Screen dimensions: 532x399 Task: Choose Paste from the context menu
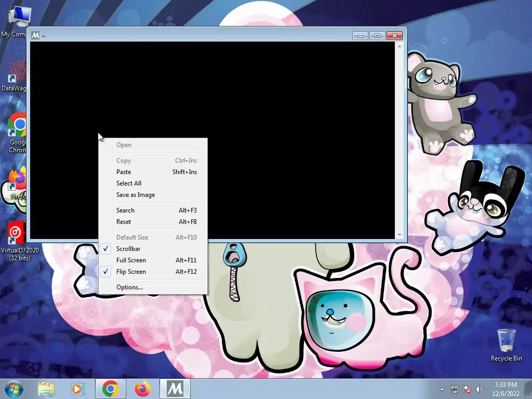click(153, 171)
